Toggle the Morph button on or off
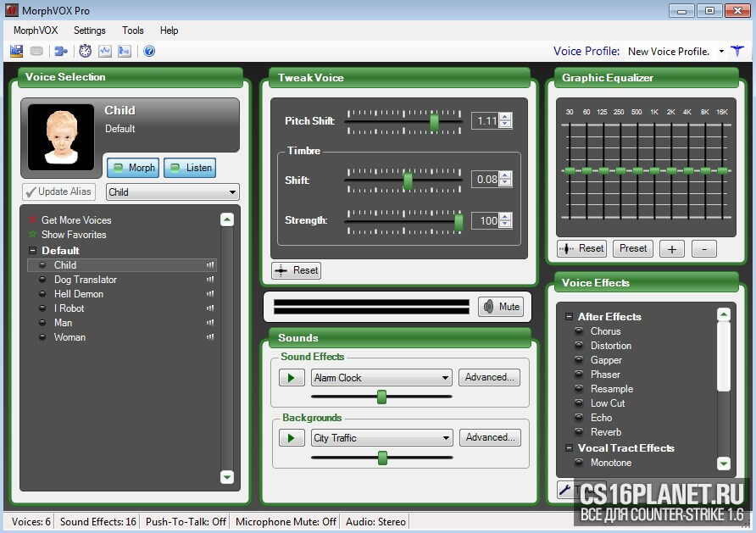756x533 pixels. click(x=133, y=168)
